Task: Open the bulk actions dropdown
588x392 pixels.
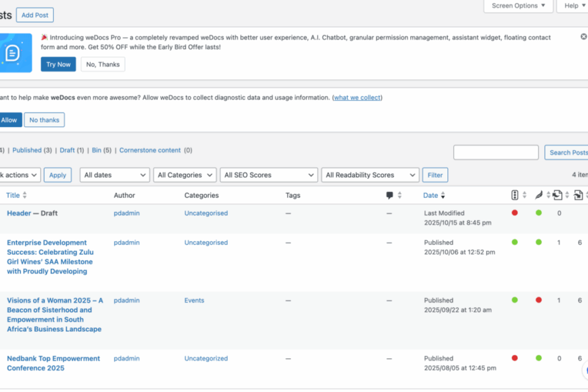Action: [x=20, y=175]
